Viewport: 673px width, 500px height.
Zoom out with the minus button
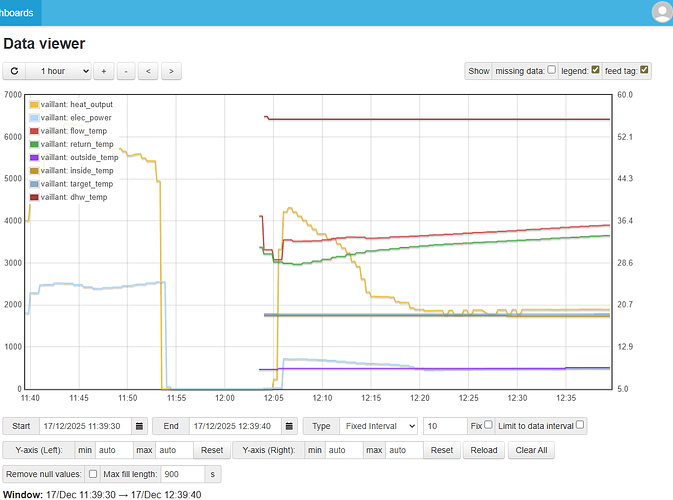pyautogui.click(x=126, y=71)
